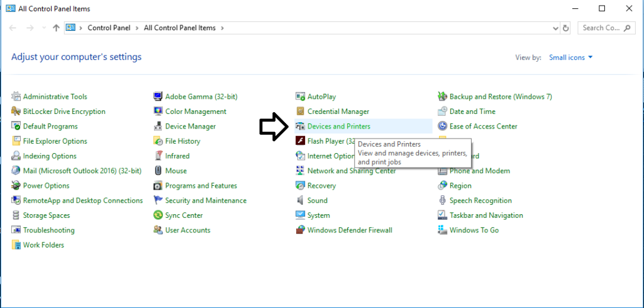Viewport: 644px width, 308px height.
Task: Open the Devices and Printers icon
Action: pyautogui.click(x=300, y=126)
